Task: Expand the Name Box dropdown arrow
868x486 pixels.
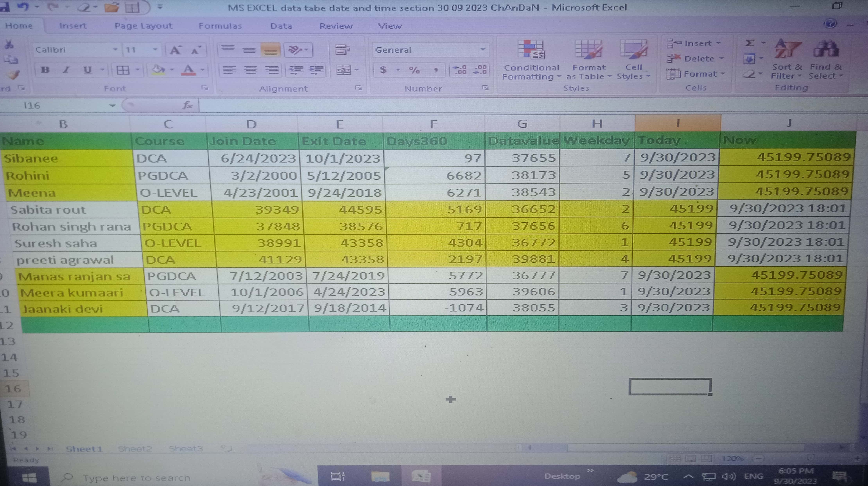Action: click(x=112, y=106)
